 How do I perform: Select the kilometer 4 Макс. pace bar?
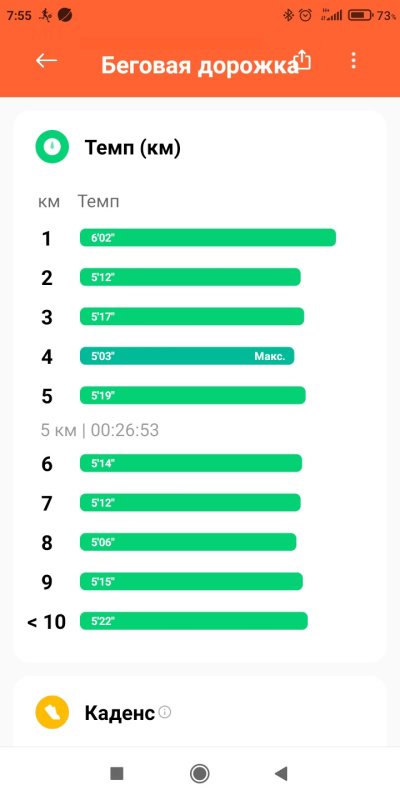pos(187,356)
